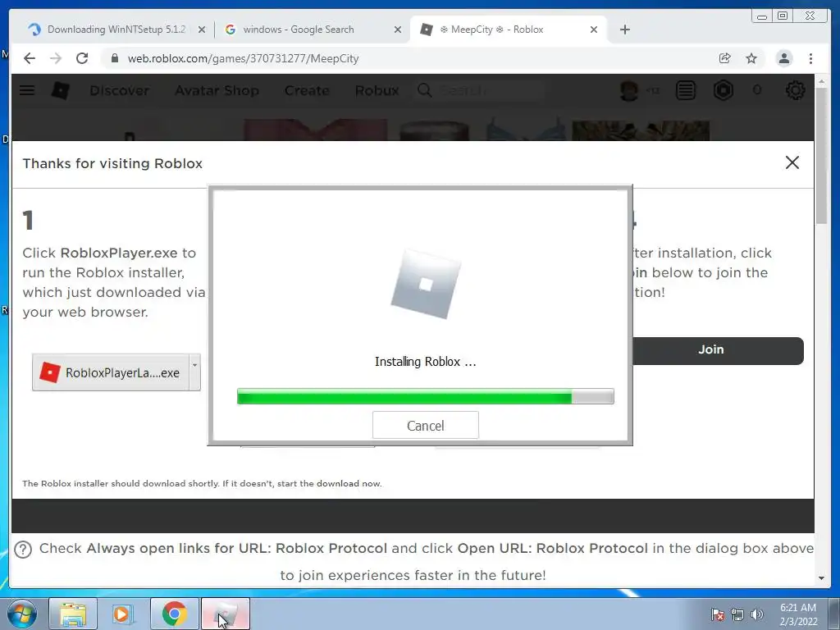Image resolution: width=840 pixels, height=630 pixels.
Task: Open Windows Media Player from taskbar
Action: pyautogui.click(x=123, y=614)
